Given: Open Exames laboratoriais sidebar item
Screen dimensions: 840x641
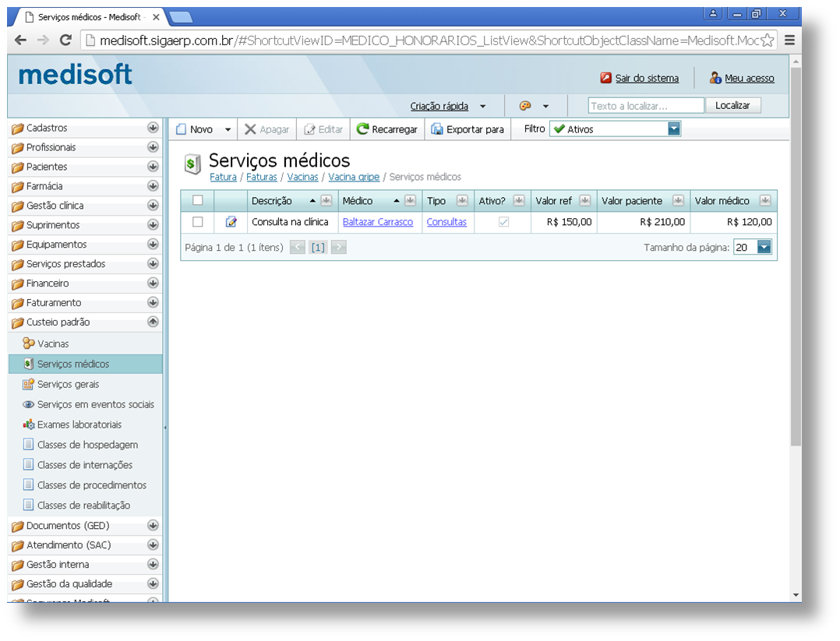Looking at the screenshot, I should click(72, 424).
